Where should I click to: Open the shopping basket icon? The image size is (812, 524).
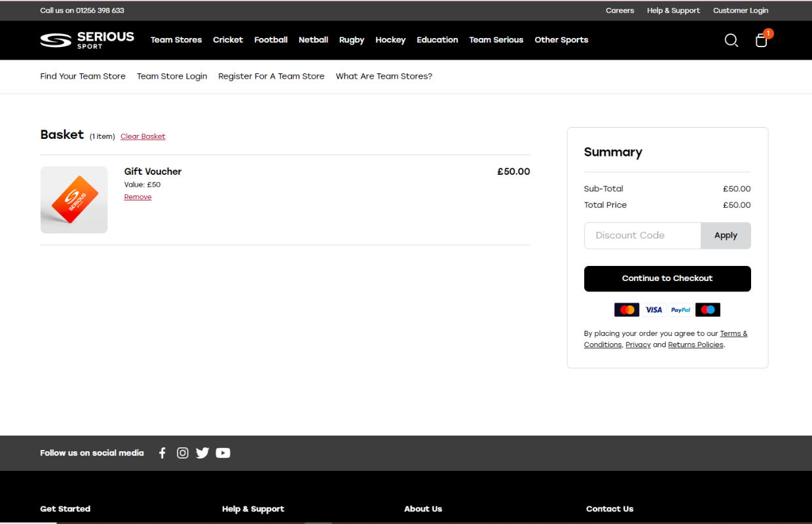(x=761, y=41)
